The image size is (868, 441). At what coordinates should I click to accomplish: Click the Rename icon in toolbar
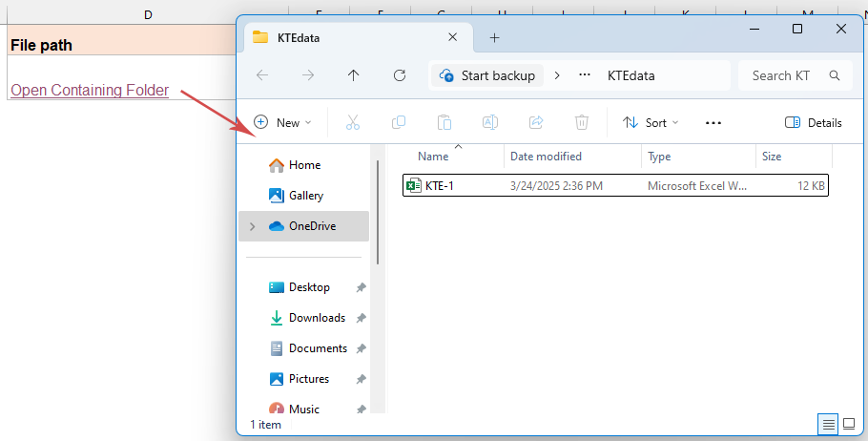tap(490, 122)
